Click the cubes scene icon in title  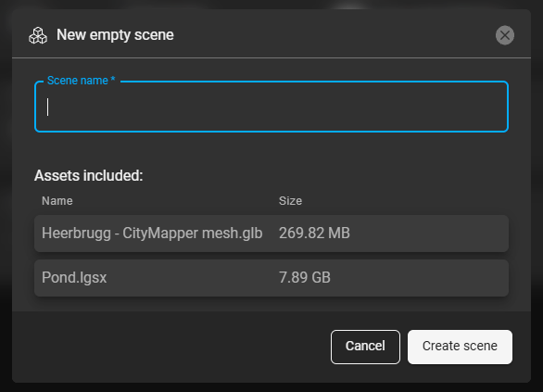pyautogui.click(x=38, y=35)
